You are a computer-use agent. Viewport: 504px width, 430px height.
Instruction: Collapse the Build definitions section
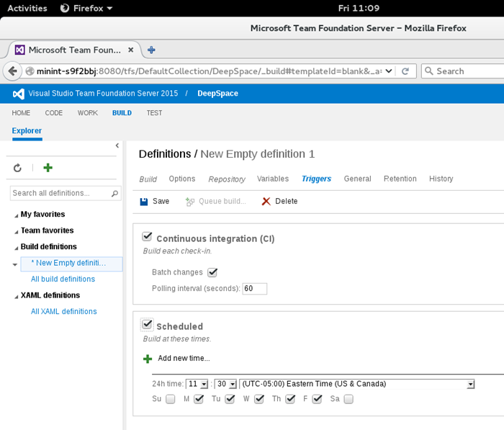click(16, 248)
